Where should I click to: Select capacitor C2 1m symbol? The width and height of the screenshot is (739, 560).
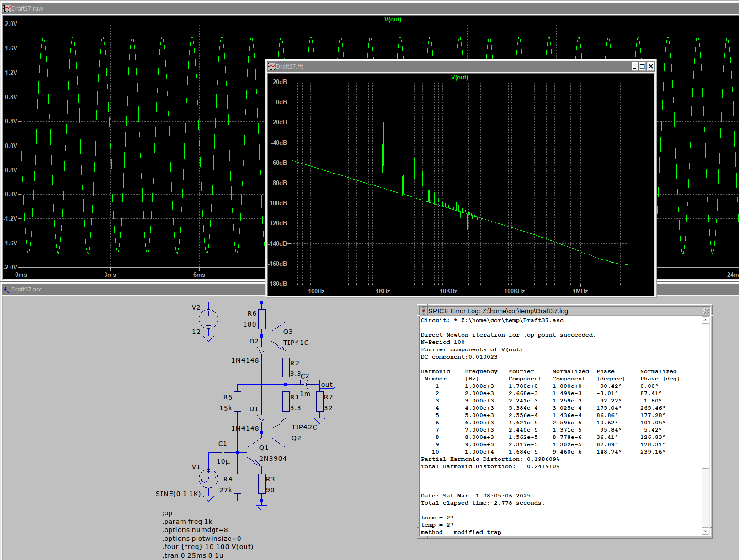pos(306,385)
